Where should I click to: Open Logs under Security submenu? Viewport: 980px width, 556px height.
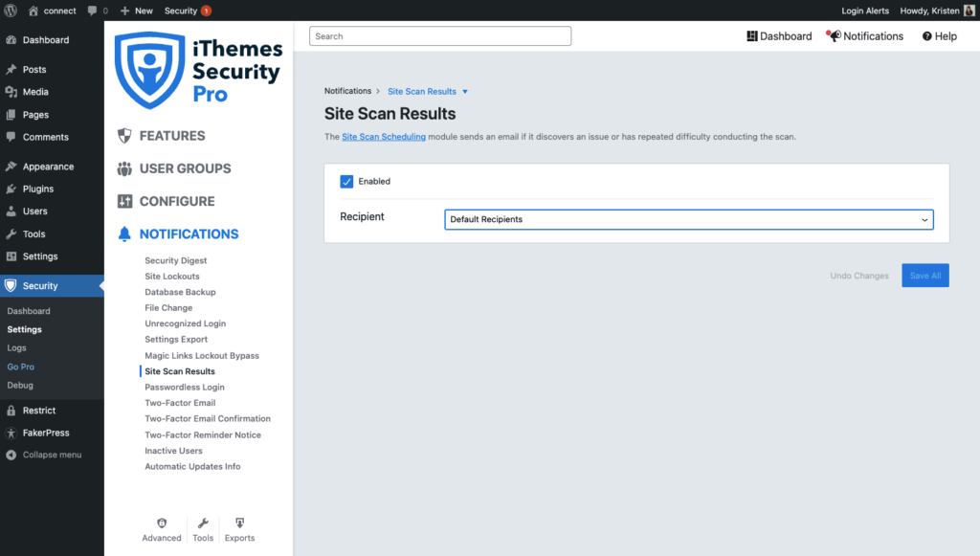[17, 348]
